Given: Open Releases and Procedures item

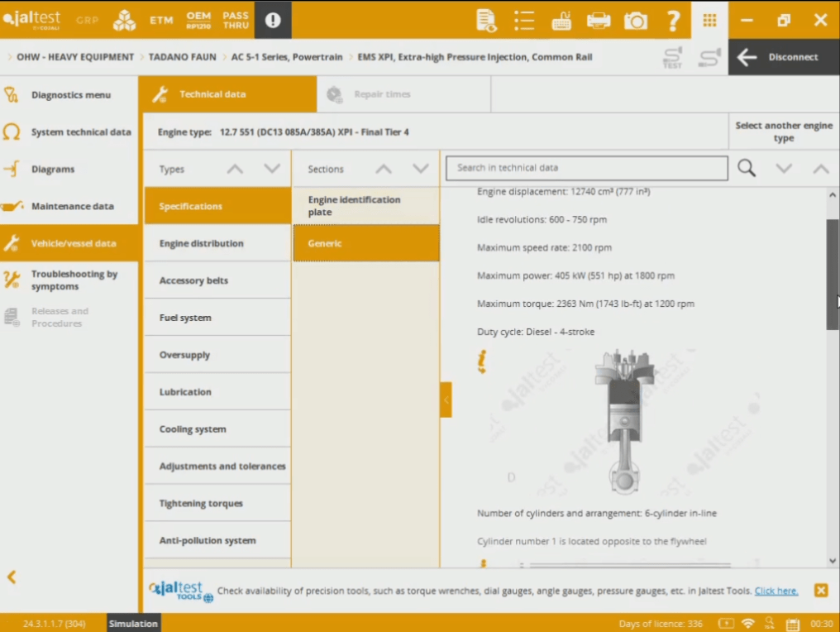Looking at the screenshot, I should (x=69, y=317).
